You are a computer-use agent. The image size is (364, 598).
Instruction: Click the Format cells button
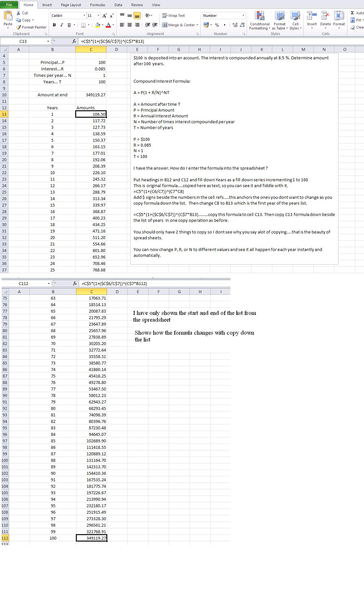point(339,19)
